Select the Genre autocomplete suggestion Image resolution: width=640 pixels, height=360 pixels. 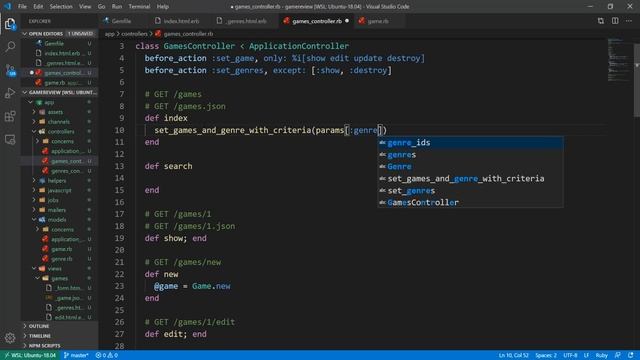click(x=470, y=167)
